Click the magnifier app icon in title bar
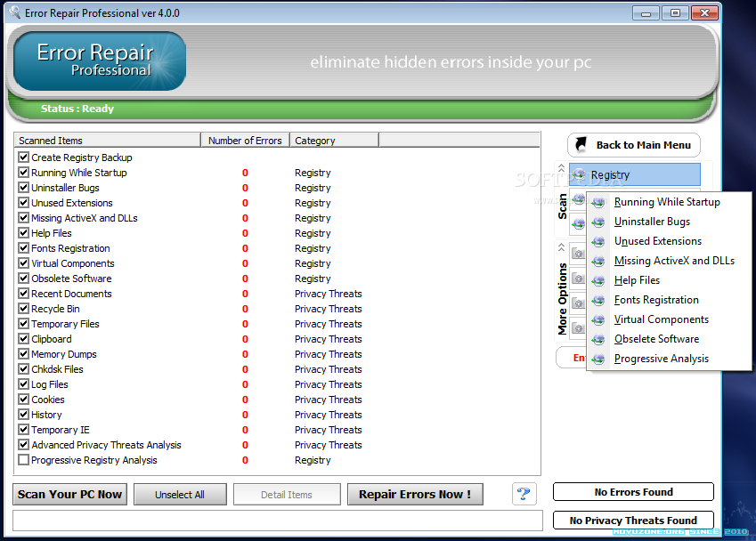 (14, 12)
